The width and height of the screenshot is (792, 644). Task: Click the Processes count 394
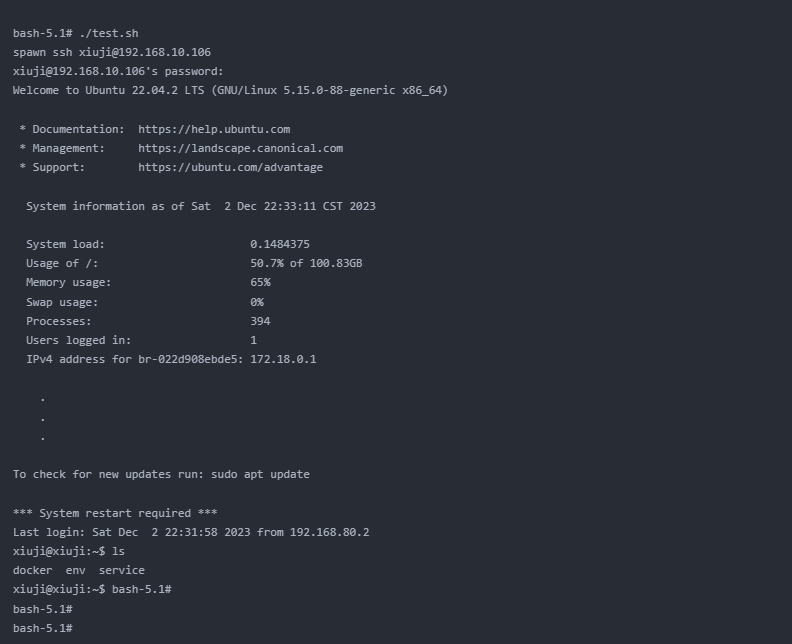point(260,321)
